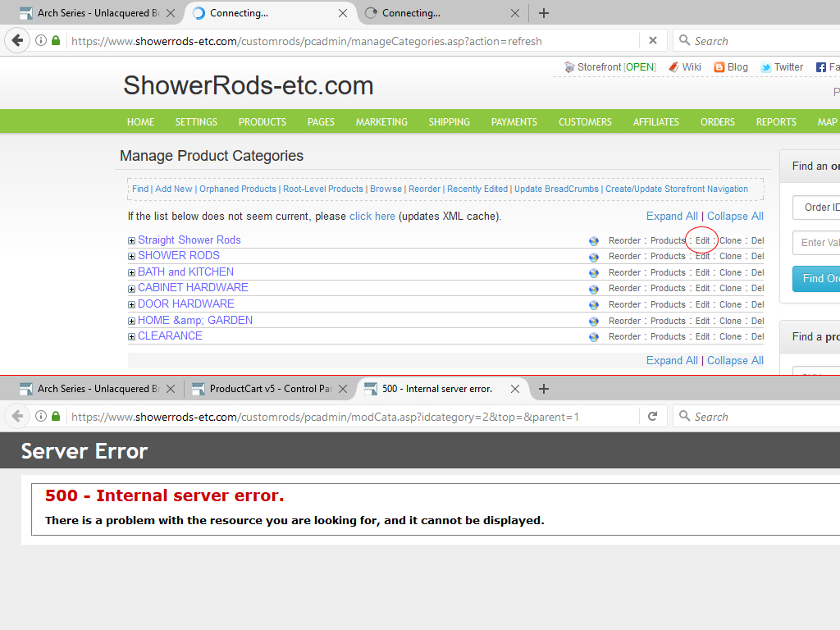Open the PAYMENTS menu
Image resolution: width=840 pixels, height=630 pixels.
[514, 122]
